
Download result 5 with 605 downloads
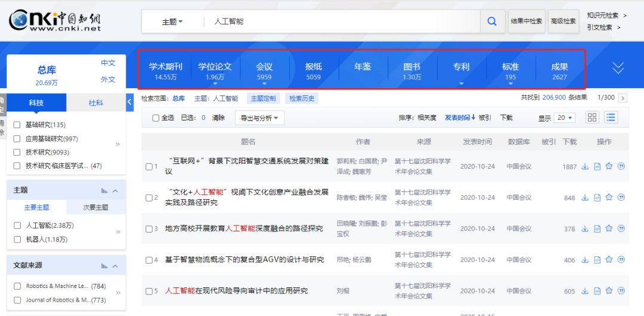(x=585, y=292)
